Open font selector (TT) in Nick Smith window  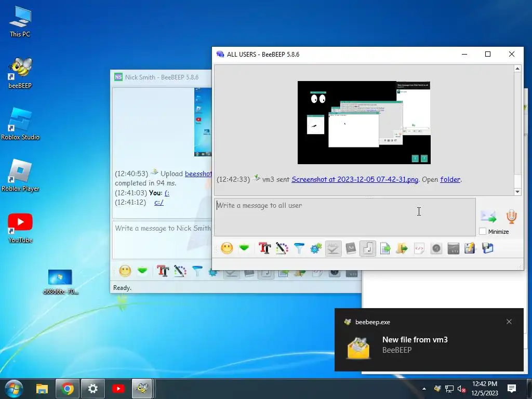click(163, 271)
